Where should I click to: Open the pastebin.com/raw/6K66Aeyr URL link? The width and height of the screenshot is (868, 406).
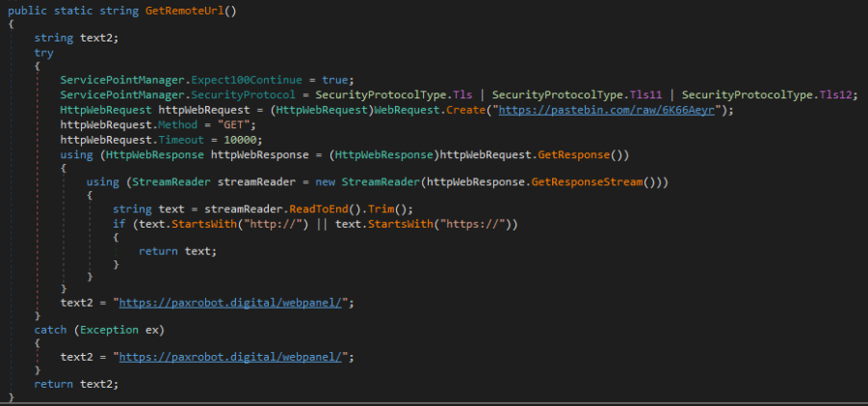pyautogui.click(x=607, y=110)
